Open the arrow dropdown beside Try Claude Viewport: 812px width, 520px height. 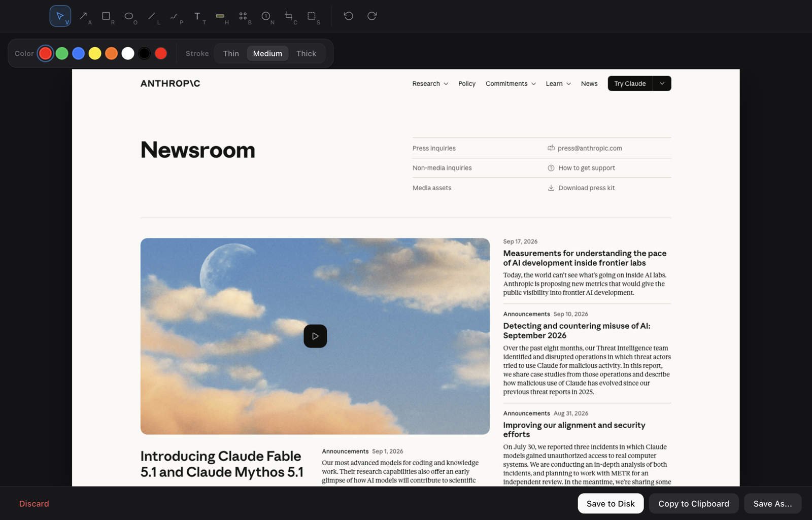(x=662, y=84)
